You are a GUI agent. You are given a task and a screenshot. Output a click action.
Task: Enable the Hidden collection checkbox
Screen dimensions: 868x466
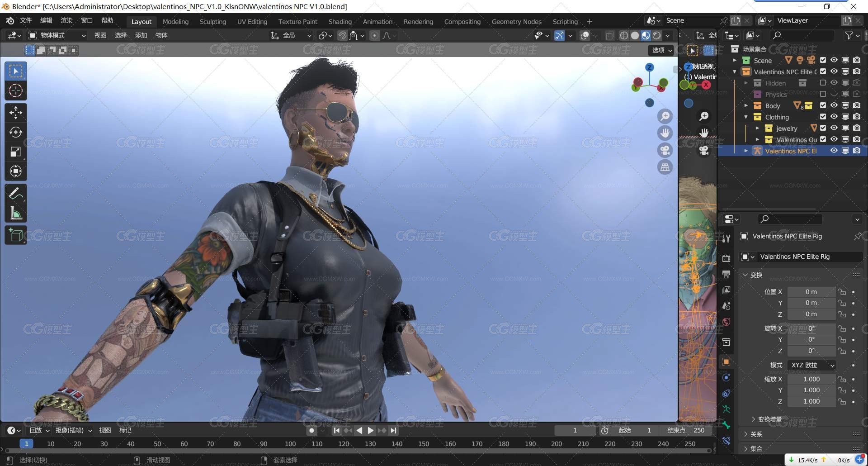tap(823, 83)
